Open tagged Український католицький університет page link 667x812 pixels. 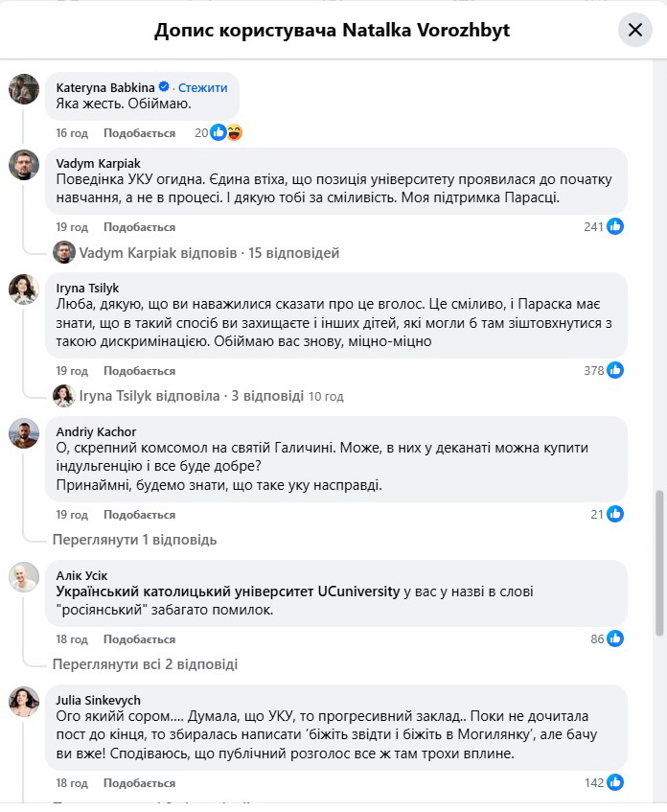[x=228, y=592]
